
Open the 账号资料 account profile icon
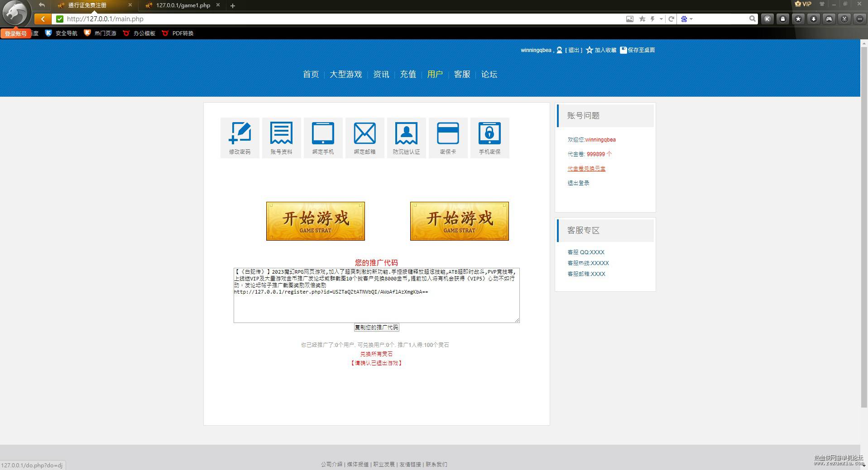tap(281, 138)
